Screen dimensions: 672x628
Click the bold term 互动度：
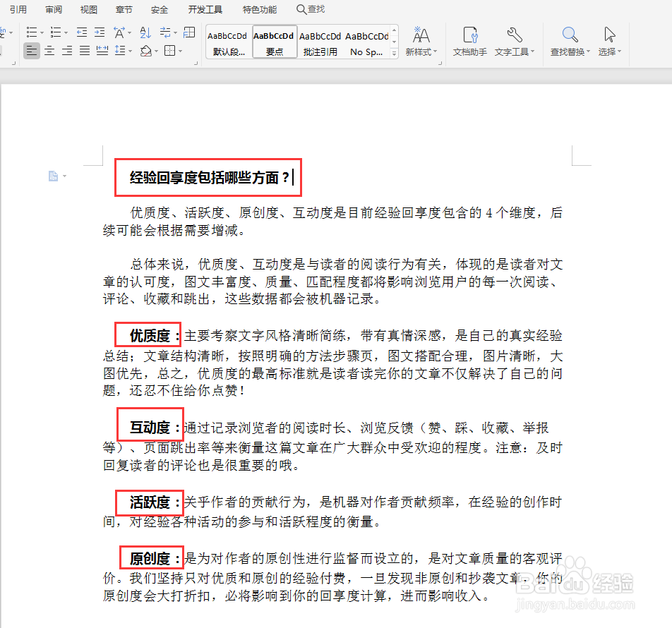tap(155, 427)
